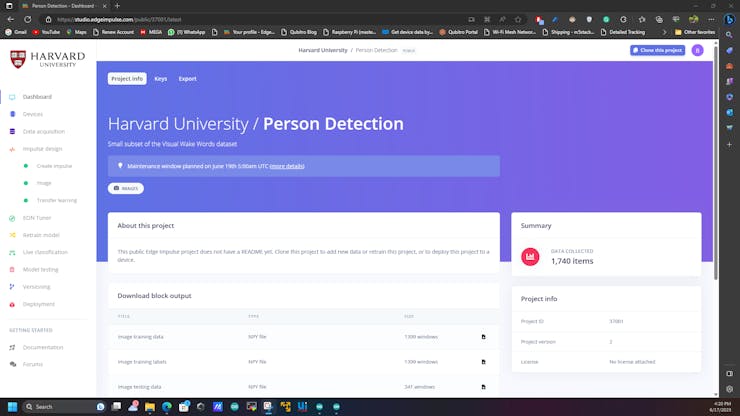Open Model testing page
This screenshot has height=416, width=740.
pyautogui.click(x=41, y=270)
